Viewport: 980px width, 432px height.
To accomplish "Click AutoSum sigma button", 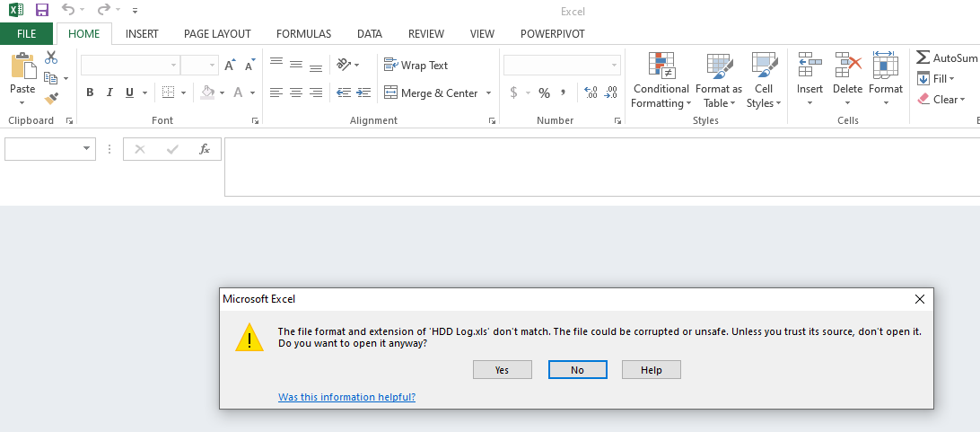I will (x=947, y=58).
